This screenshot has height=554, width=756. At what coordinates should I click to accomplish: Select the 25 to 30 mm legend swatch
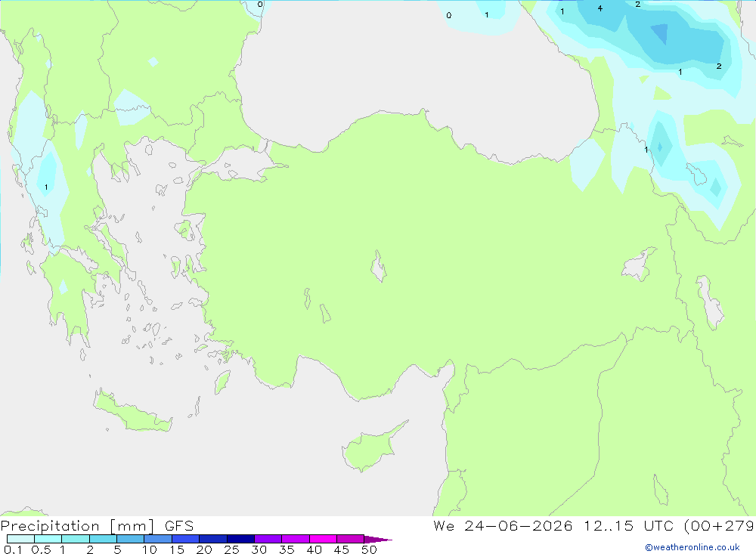(x=240, y=539)
